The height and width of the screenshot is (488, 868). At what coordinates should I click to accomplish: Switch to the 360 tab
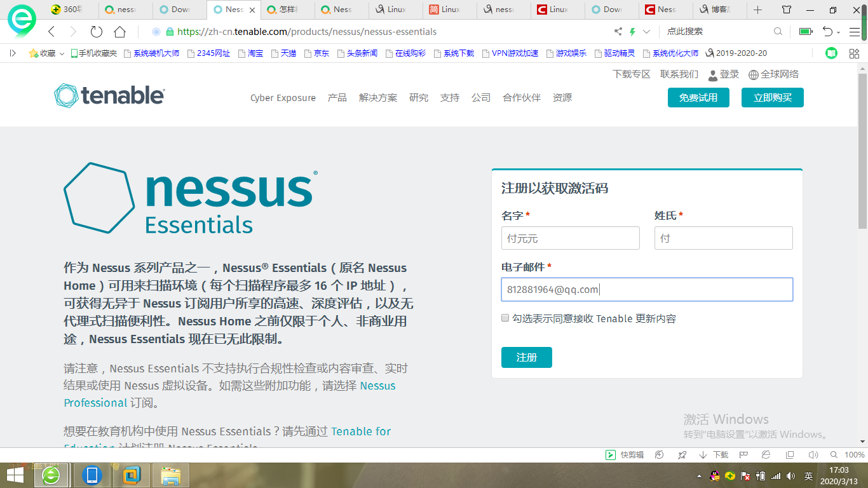[73, 10]
